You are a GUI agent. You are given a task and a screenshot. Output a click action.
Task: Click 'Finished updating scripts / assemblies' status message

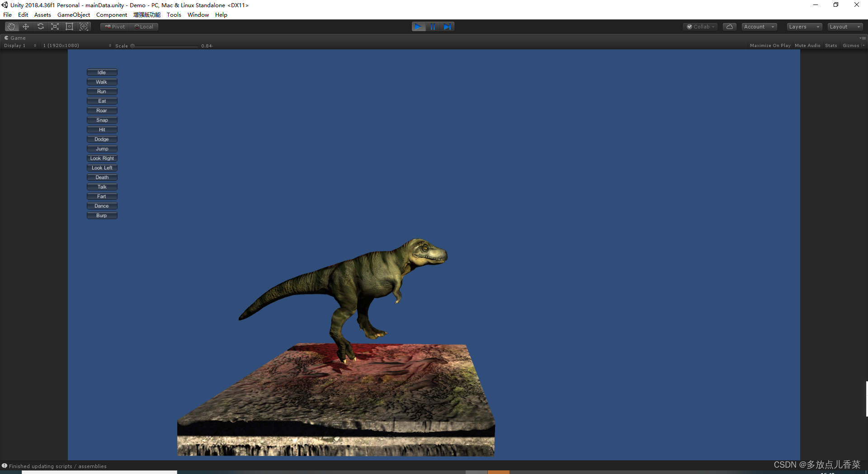(58, 466)
